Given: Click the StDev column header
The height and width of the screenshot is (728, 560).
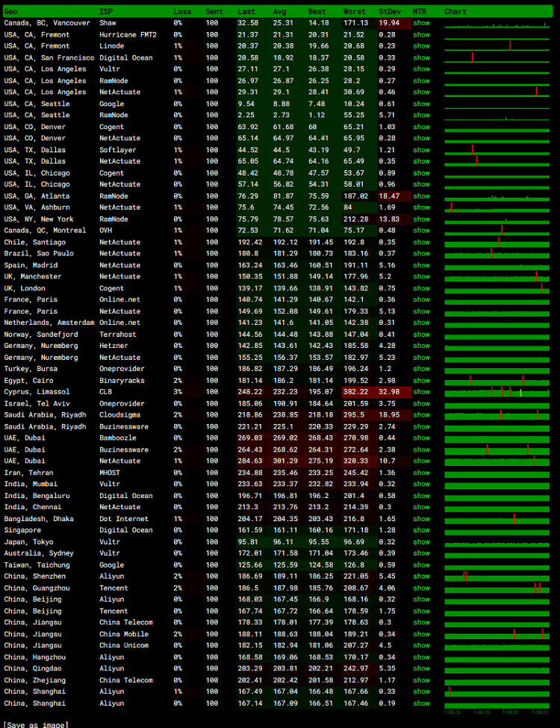Looking at the screenshot, I should point(390,12).
